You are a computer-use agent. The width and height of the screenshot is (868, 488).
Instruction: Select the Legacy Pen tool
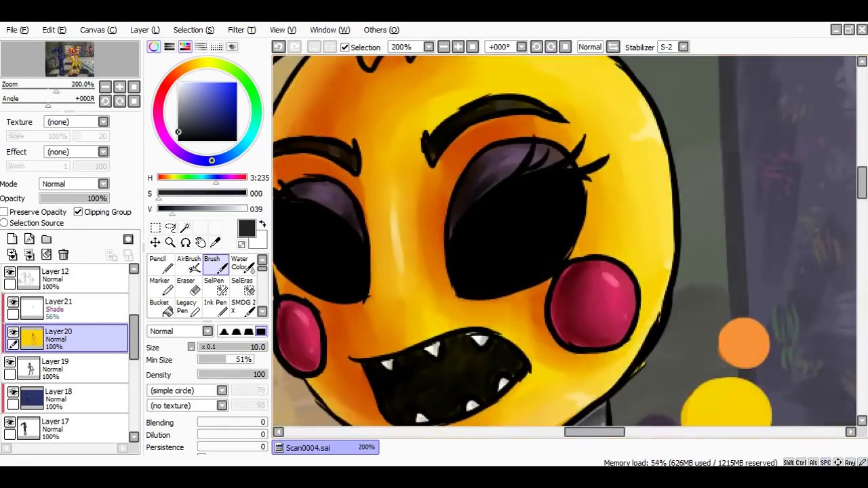188,308
